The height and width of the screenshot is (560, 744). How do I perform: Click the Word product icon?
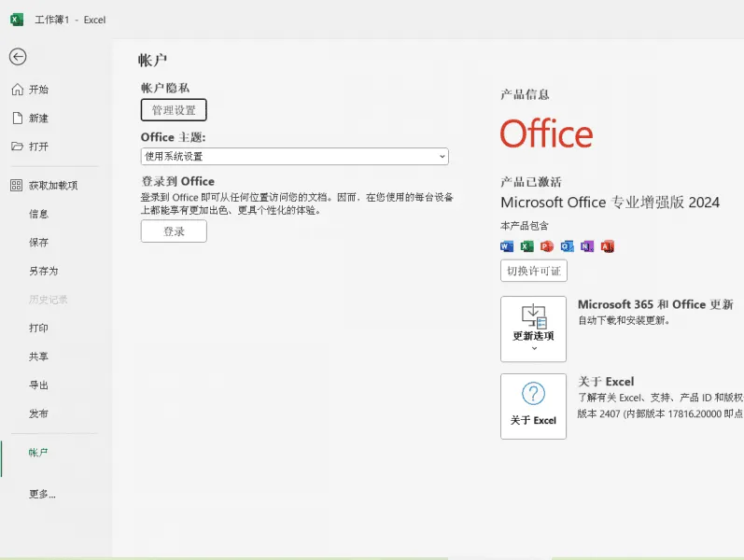pos(507,246)
